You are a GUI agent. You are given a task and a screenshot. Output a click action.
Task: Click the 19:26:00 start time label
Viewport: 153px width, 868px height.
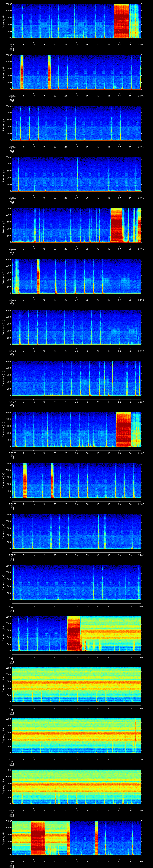pos(12,249)
